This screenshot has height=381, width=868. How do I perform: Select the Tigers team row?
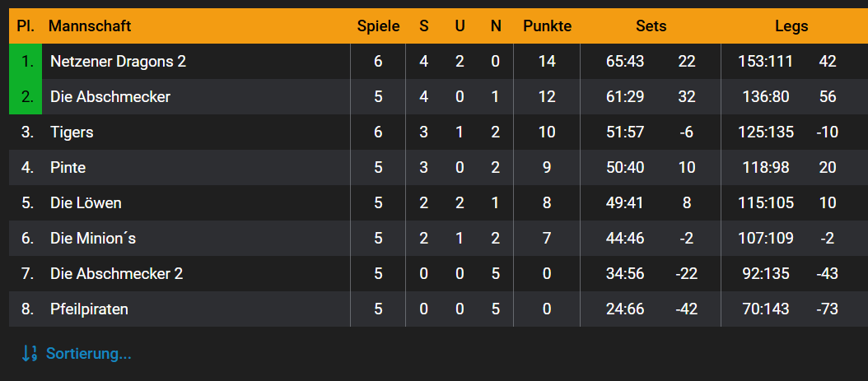(x=72, y=132)
